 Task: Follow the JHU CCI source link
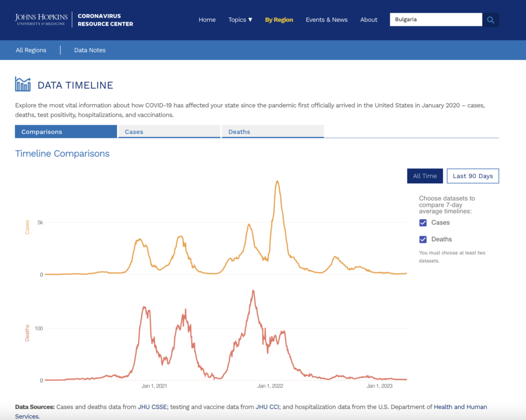267,407
